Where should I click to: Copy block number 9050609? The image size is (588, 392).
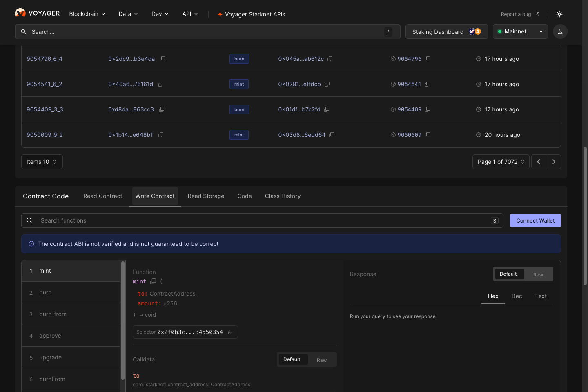428,135
